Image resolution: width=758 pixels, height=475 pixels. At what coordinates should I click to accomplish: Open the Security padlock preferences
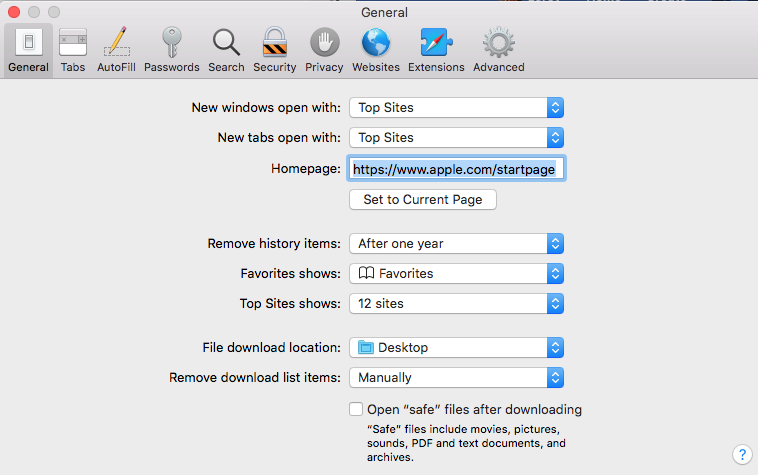275,50
